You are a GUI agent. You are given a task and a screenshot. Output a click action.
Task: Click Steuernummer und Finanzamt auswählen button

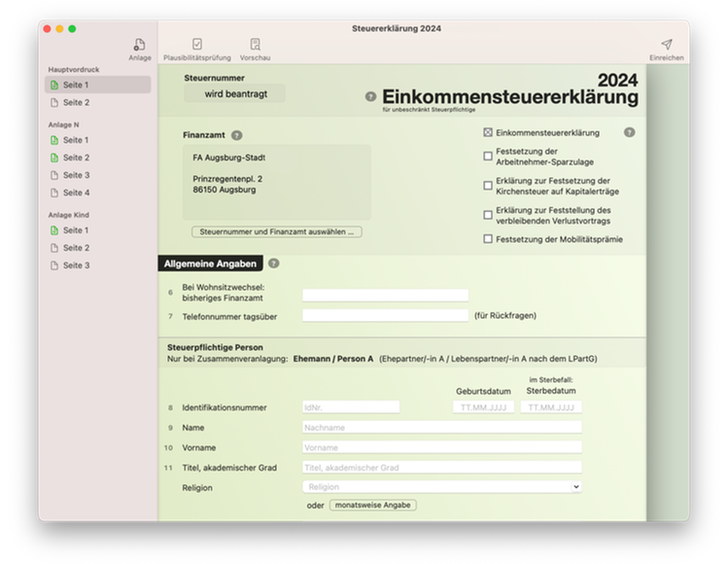click(x=277, y=232)
